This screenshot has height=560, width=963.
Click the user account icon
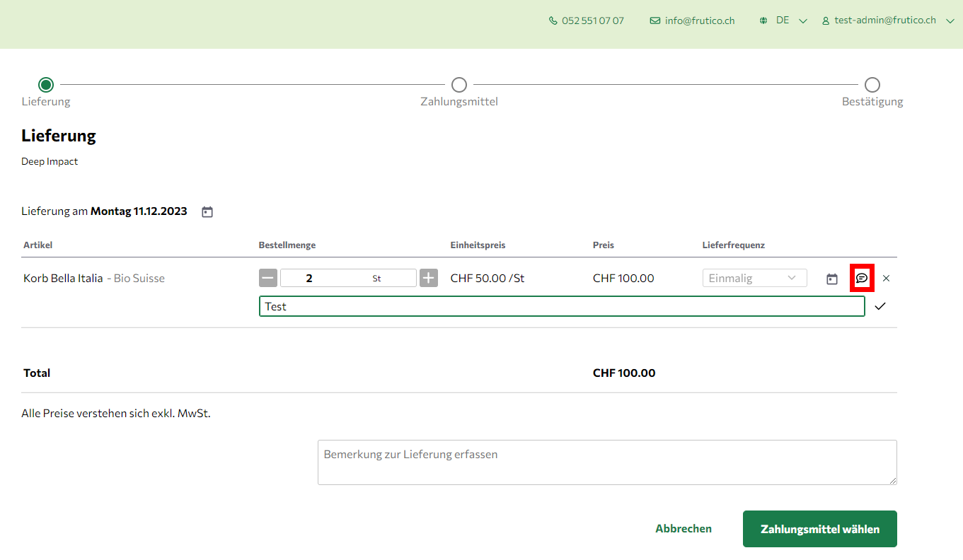(826, 21)
